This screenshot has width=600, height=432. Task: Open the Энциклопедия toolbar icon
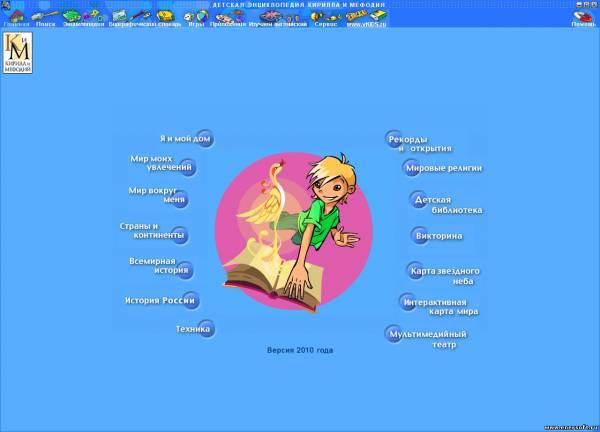coord(83,18)
